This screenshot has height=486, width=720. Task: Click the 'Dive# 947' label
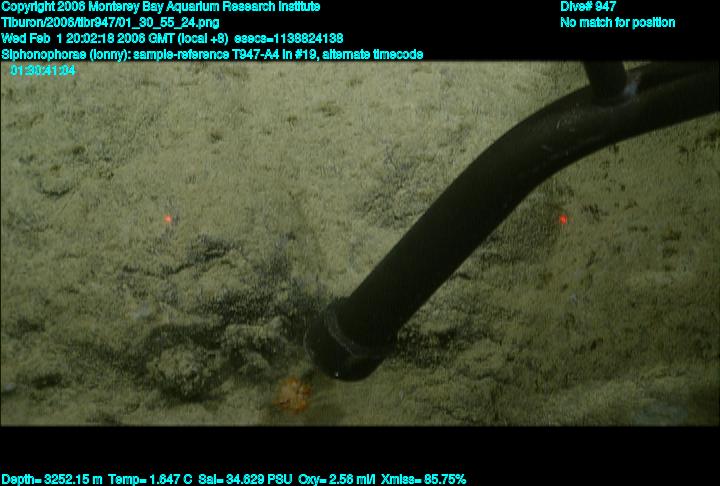[588, 7]
